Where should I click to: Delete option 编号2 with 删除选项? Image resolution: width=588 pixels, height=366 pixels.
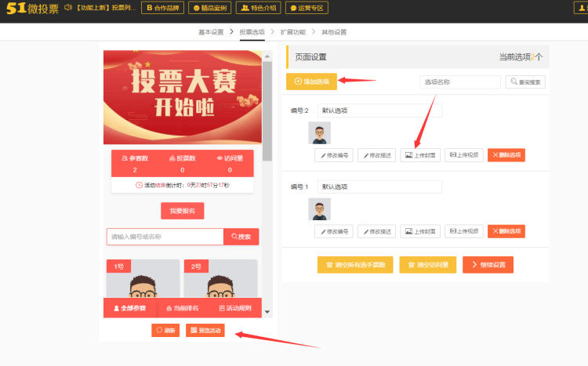[506, 155]
